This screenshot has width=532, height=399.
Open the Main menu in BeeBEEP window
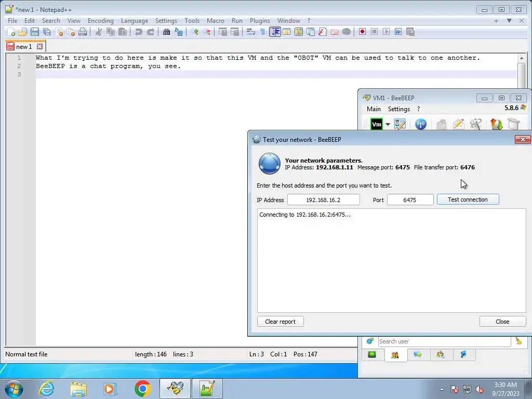(374, 109)
